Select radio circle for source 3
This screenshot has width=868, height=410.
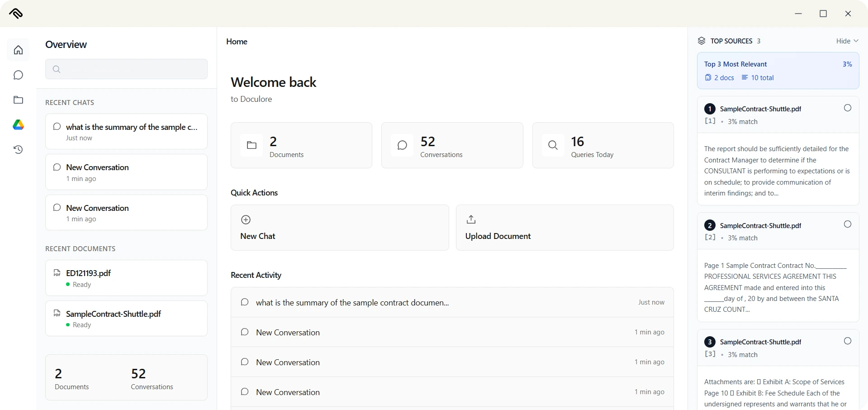(x=847, y=341)
